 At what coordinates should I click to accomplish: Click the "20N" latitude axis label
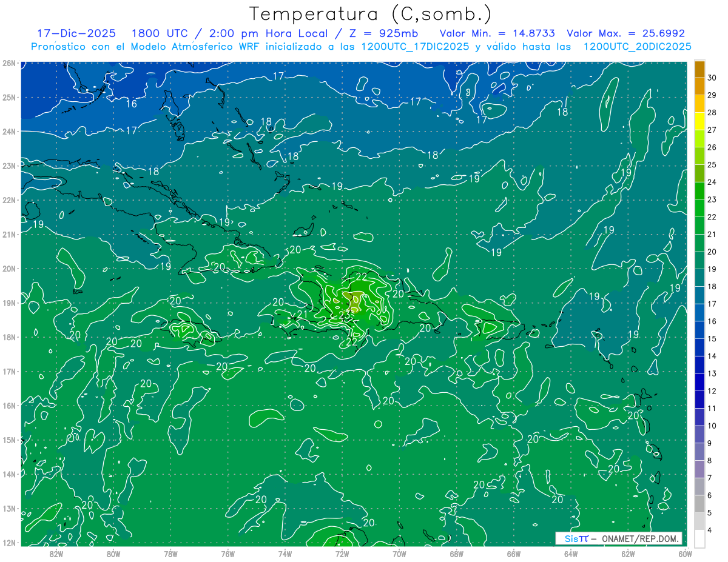click(9, 269)
